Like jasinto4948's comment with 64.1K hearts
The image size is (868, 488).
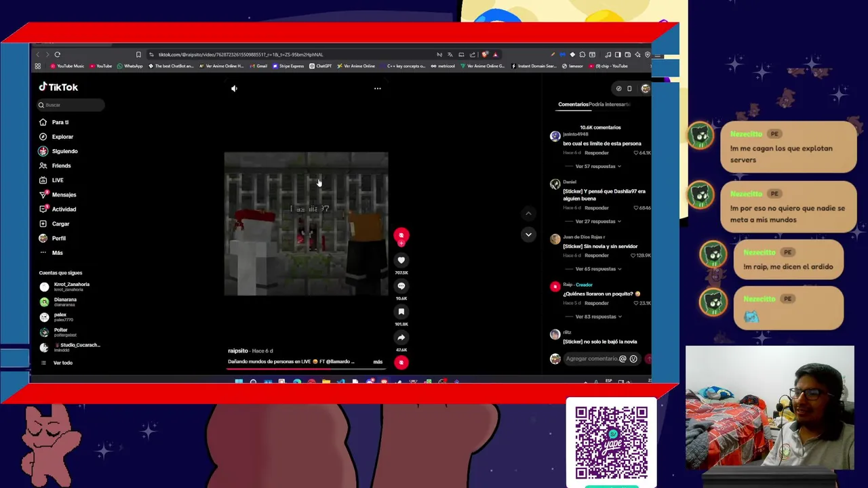(635, 153)
